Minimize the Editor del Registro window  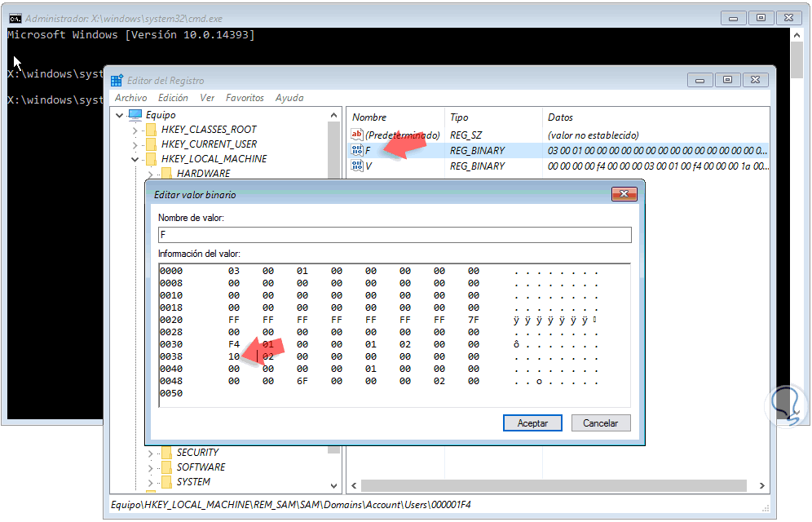[x=699, y=80]
